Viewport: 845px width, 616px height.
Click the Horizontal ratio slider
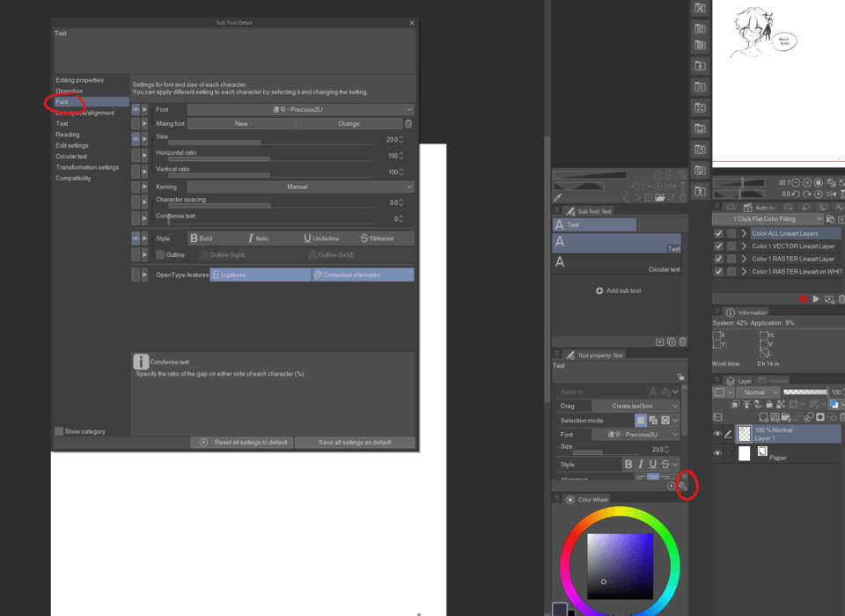click(270, 159)
